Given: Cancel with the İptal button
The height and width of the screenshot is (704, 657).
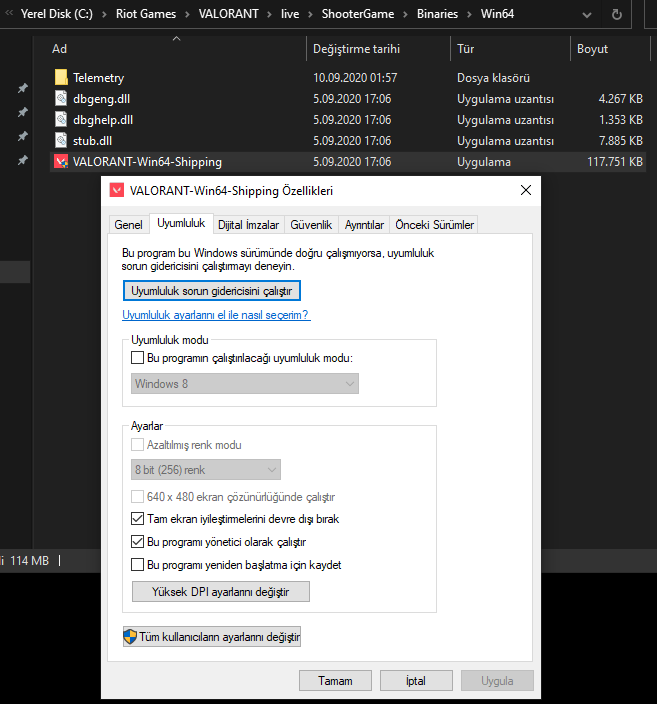Looking at the screenshot, I should click(x=416, y=681).
